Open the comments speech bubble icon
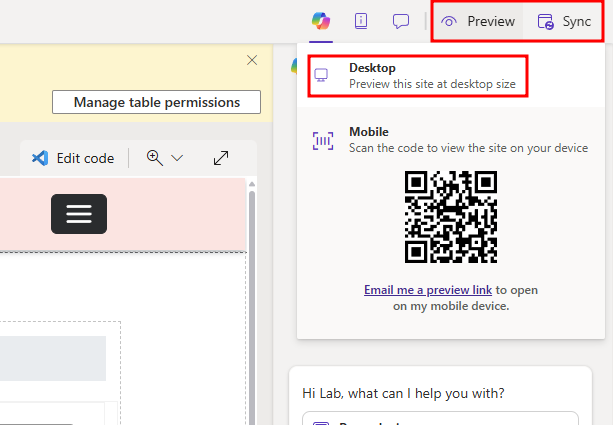 pyautogui.click(x=401, y=21)
